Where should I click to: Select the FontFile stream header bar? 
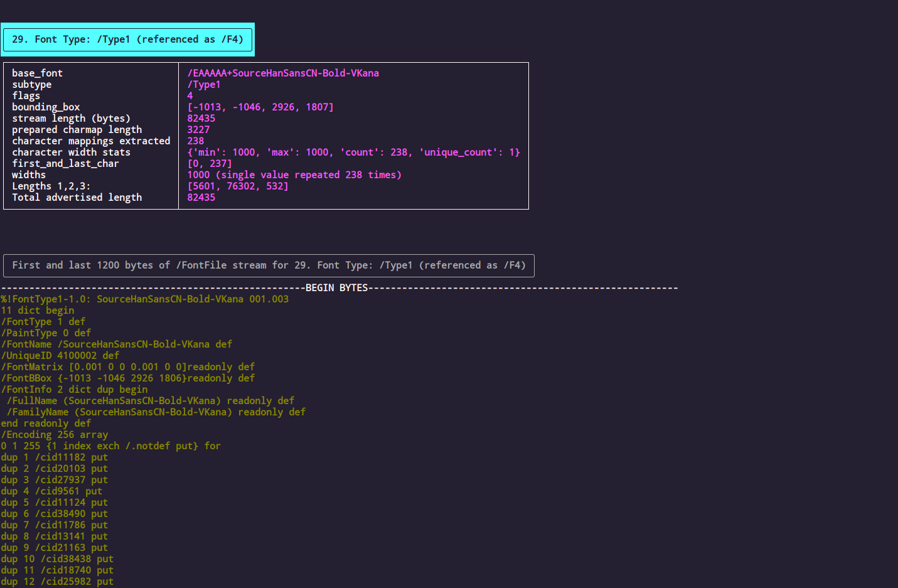coord(269,265)
